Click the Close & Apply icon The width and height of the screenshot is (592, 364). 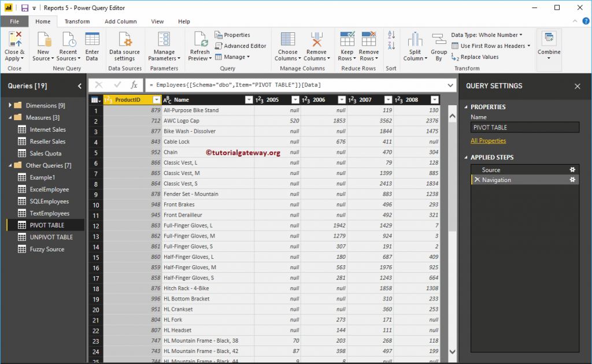(x=14, y=39)
